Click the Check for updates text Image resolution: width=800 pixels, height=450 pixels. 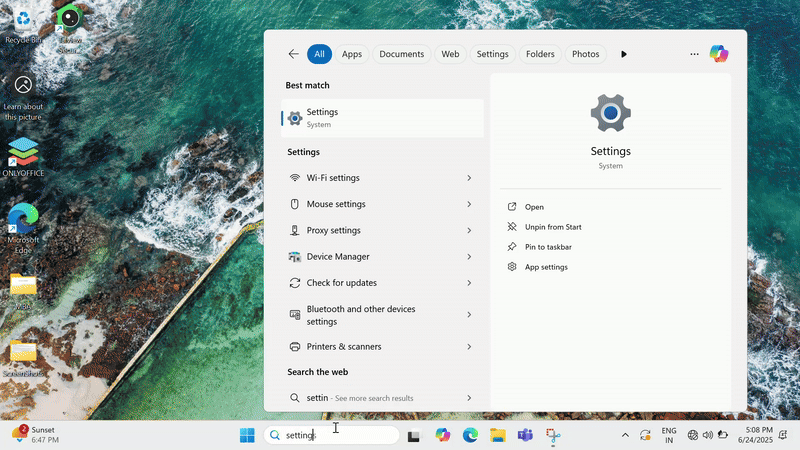point(341,283)
